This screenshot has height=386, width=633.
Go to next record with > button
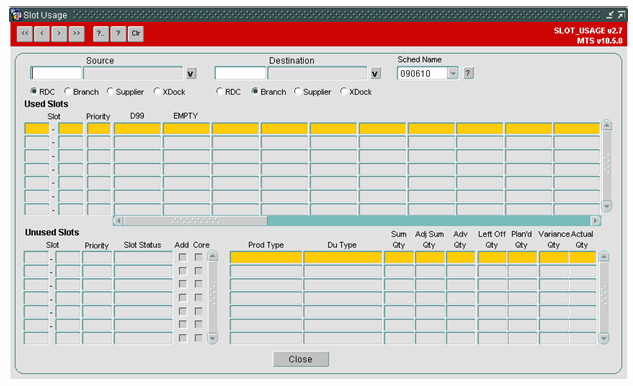(x=59, y=34)
